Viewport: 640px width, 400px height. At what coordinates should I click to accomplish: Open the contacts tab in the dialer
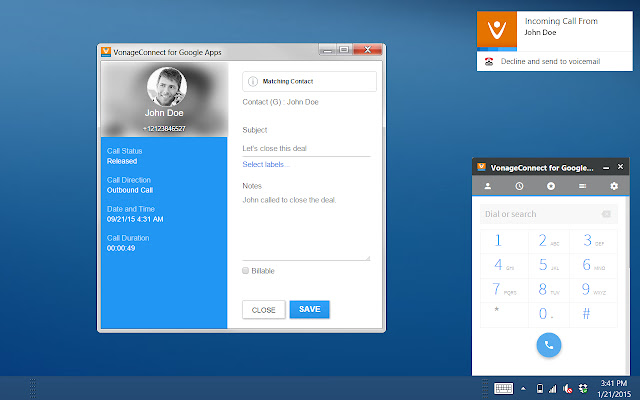click(487, 186)
